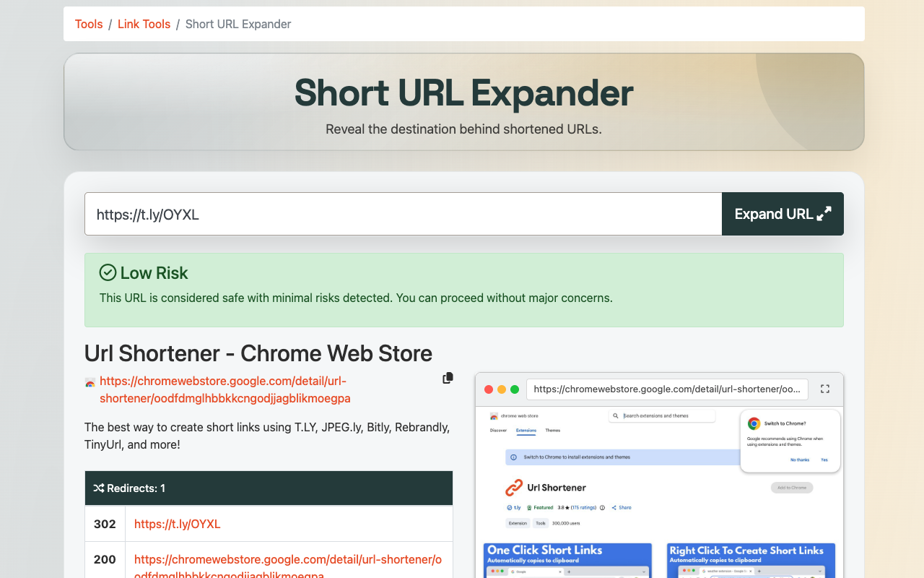
Task: Click the Low Risk checkmark icon
Action: pos(108,272)
